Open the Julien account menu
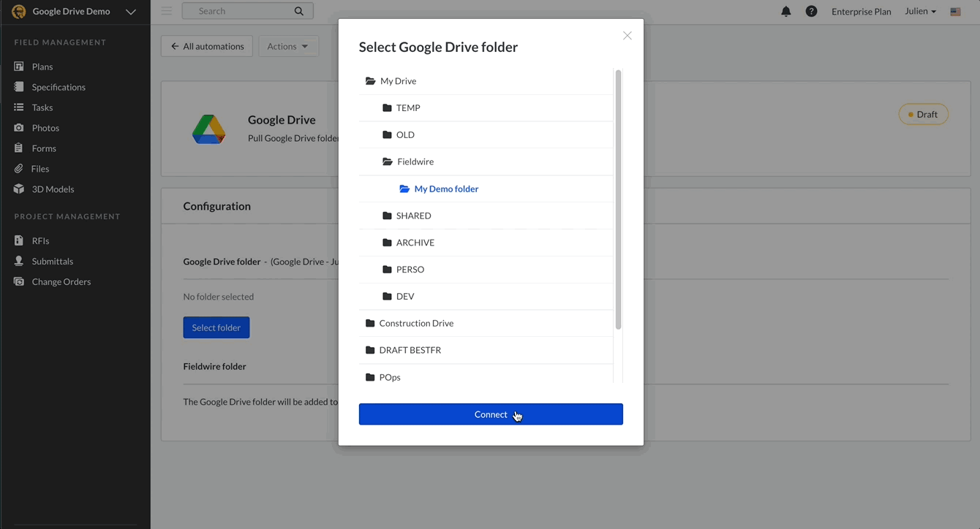The width and height of the screenshot is (980, 529). [x=919, y=11]
